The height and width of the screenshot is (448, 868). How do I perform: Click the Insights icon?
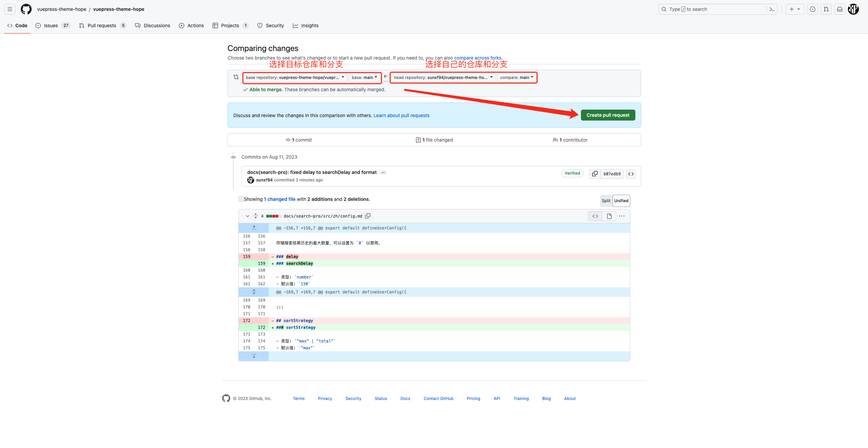pos(296,26)
